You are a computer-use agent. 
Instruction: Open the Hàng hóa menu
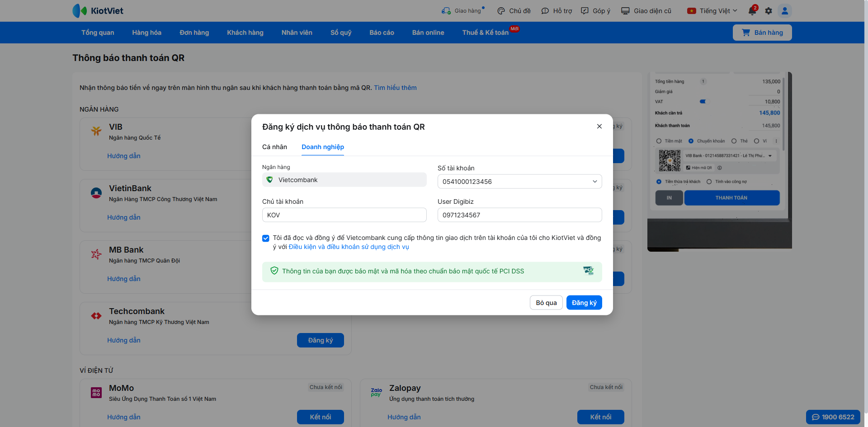pyautogui.click(x=147, y=33)
